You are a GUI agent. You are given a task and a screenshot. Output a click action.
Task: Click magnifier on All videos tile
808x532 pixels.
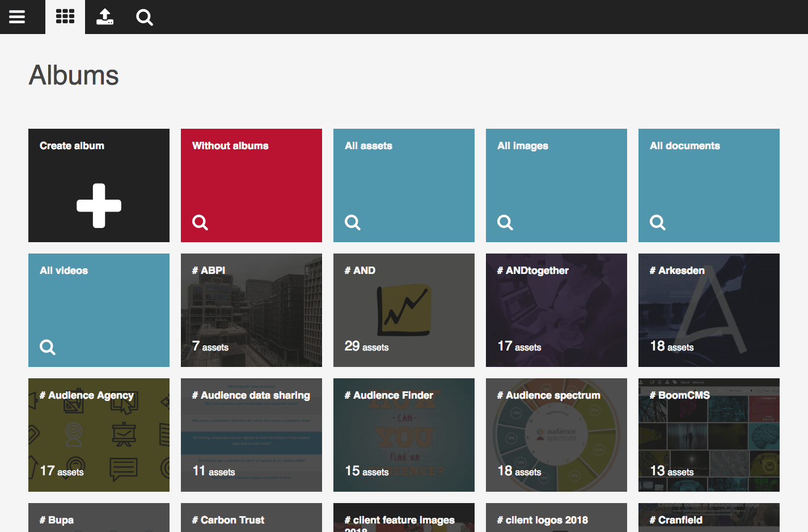[x=48, y=347]
